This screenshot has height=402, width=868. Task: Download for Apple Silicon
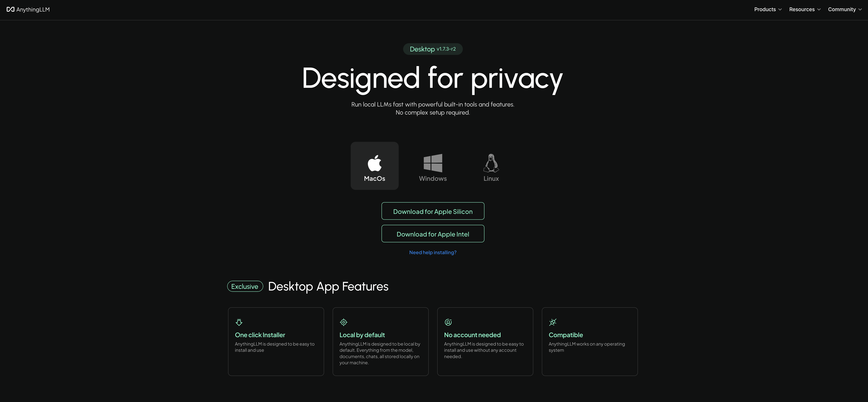tap(433, 211)
